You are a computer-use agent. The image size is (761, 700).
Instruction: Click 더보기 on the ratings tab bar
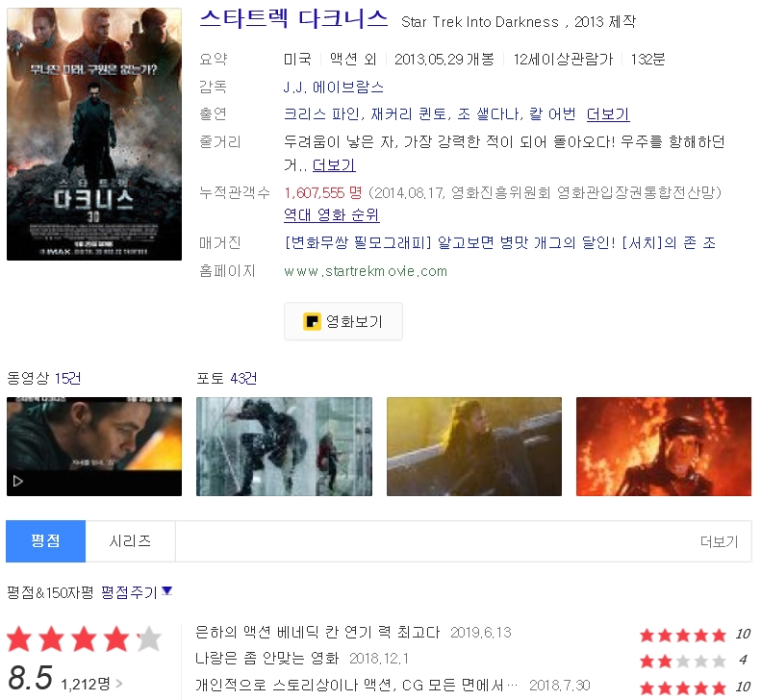pyautogui.click(x=719, y=541)
